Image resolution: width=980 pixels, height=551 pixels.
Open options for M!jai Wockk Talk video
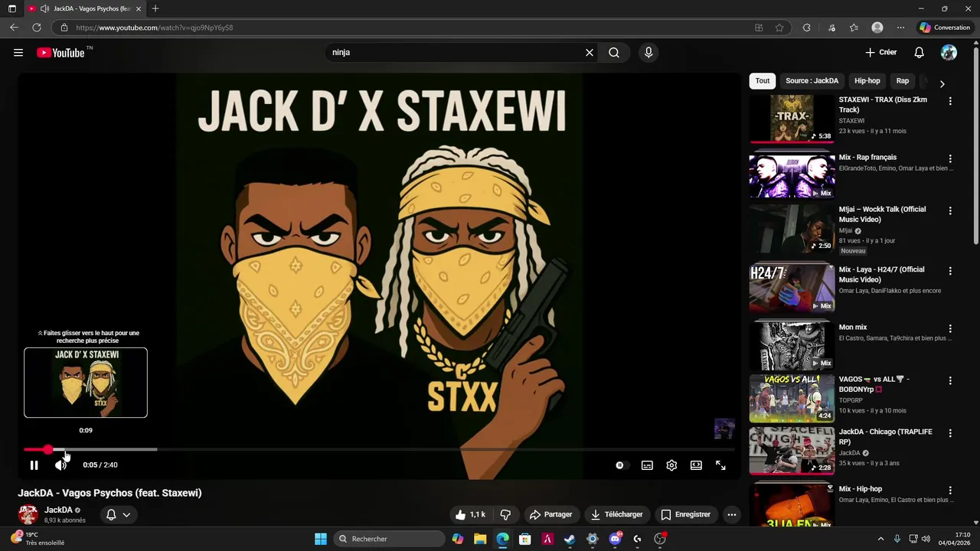(x=950, y=210)
